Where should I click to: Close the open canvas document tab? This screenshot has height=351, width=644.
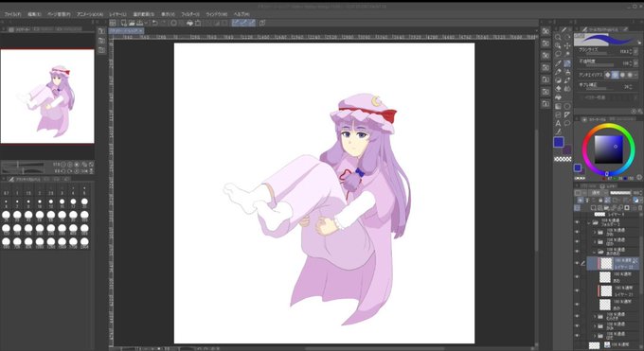click(140, 31)
